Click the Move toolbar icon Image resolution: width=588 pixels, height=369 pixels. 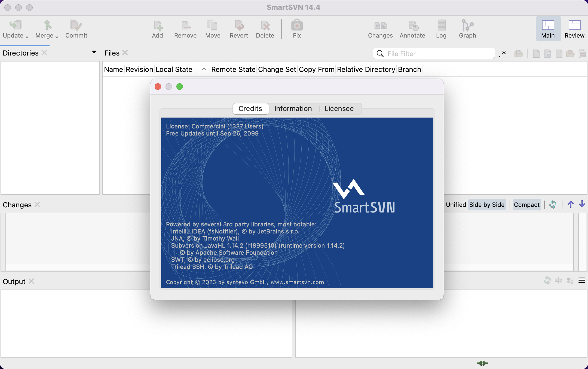(213, 25)
